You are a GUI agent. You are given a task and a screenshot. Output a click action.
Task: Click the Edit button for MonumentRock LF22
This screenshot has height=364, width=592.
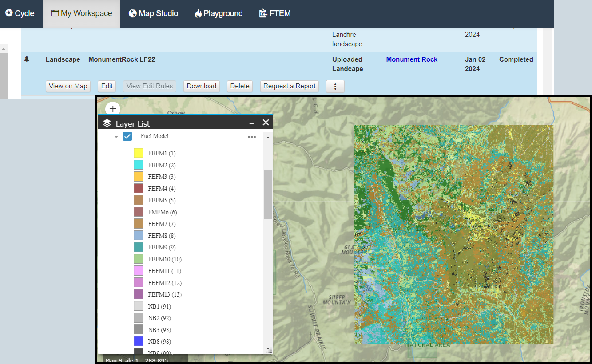107,86
